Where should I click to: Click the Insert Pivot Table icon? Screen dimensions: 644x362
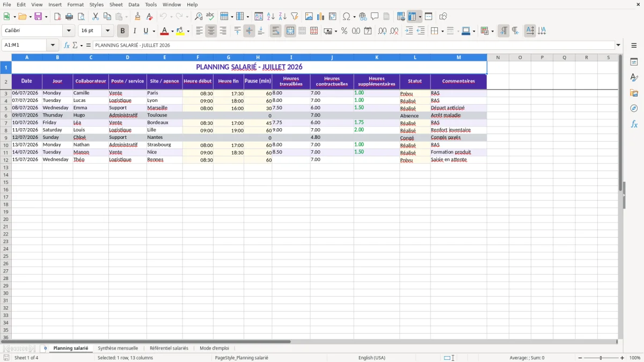(x=333, y=17)
